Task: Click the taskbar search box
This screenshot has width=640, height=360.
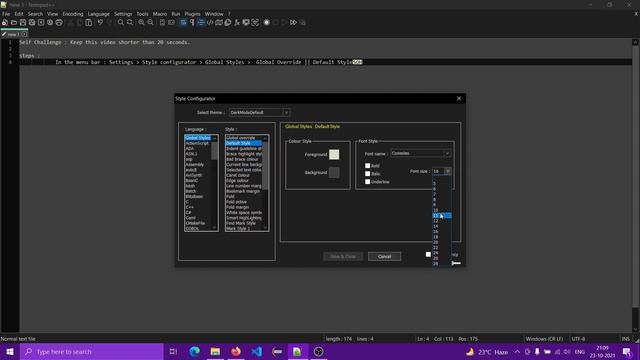Action: click(92, 351)
